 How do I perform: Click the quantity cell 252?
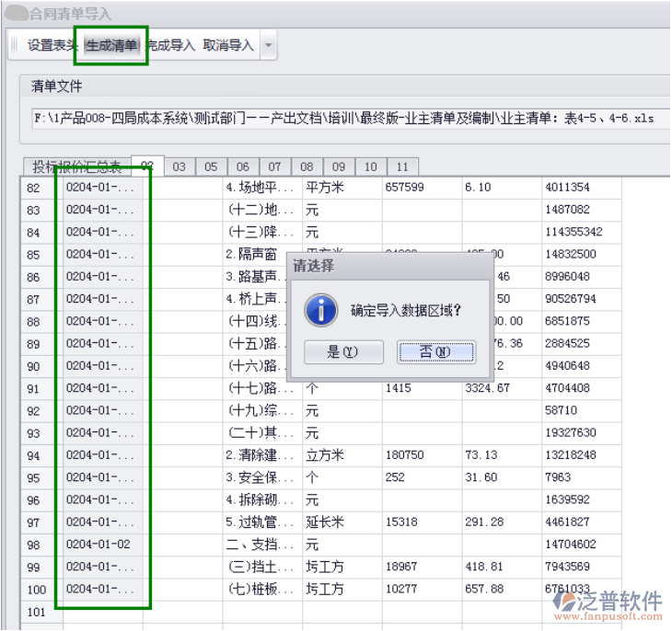tap(423, 477)
